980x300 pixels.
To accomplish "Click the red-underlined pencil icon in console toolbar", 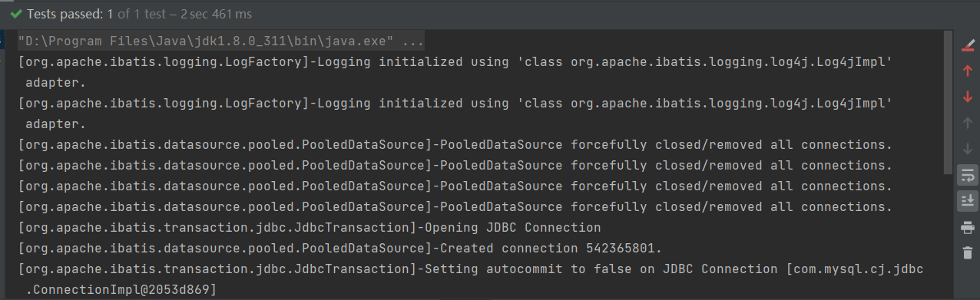I will coord(967,45).
